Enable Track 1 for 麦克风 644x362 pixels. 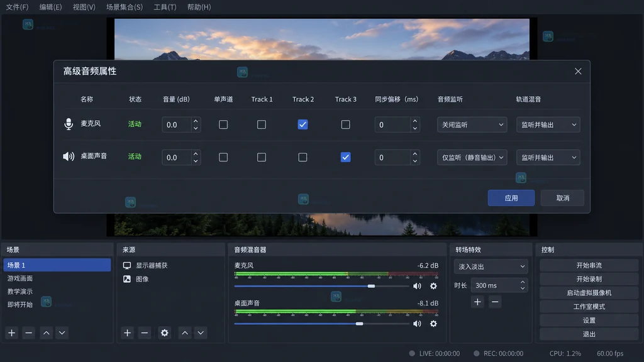tap(261, 124)
